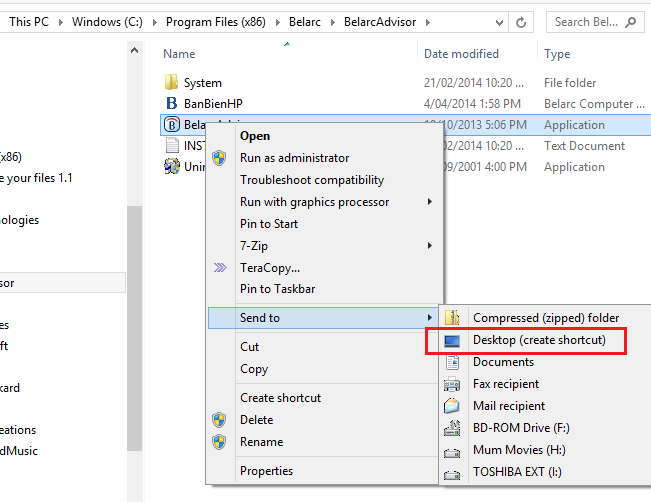Image resolution: width=651 pixels, height=502 pixels.
Task: Click the BelarcAdvisor application icon
Action: click(x=172, y=124)
